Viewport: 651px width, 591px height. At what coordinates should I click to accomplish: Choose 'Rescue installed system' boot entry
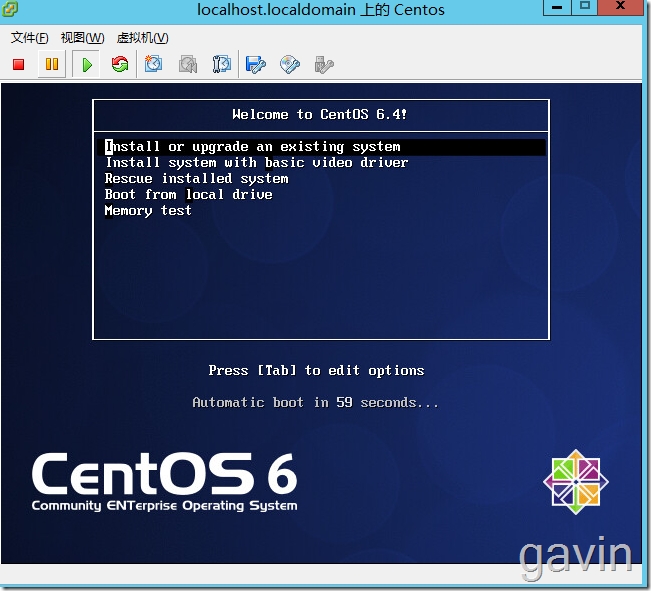click(196, 179)
